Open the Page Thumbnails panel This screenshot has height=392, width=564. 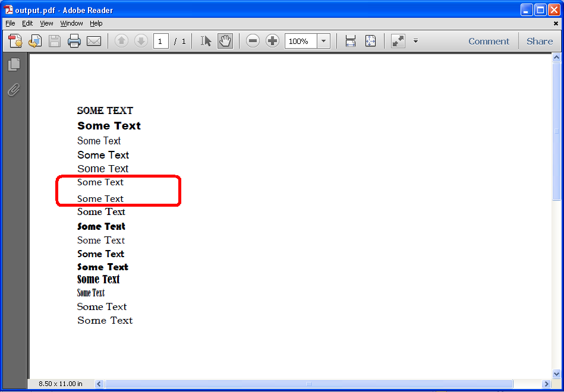coord(14,64)
